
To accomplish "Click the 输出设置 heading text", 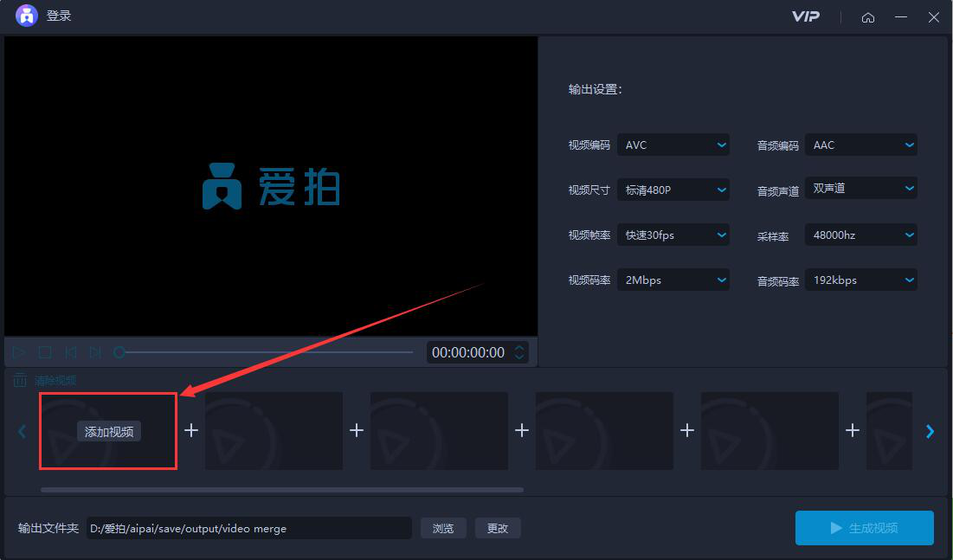I will 595,89.
